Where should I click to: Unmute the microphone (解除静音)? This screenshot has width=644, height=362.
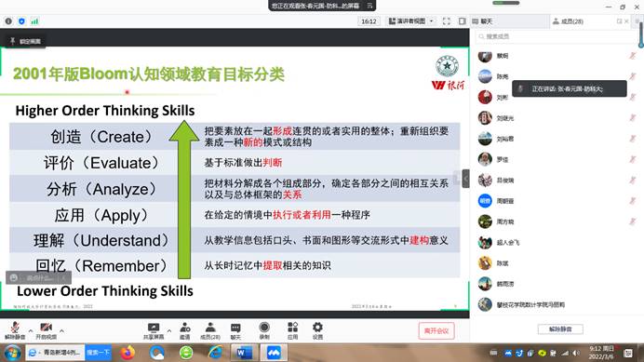(x=15, y=330)
